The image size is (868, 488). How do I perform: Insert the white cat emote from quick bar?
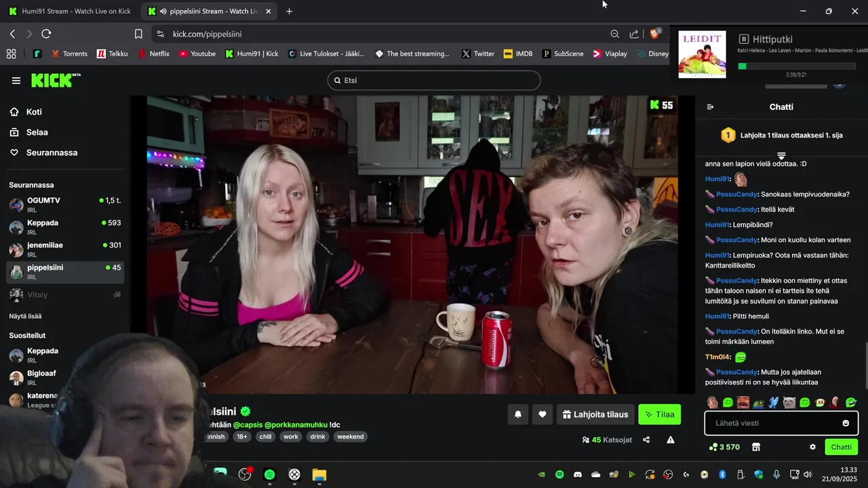789,403
